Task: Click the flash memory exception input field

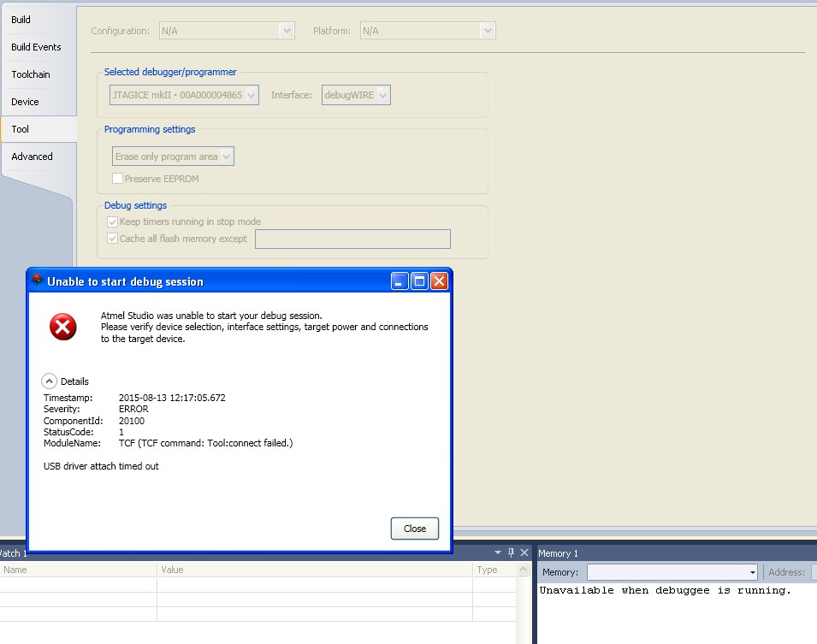Action: (352, 239)
